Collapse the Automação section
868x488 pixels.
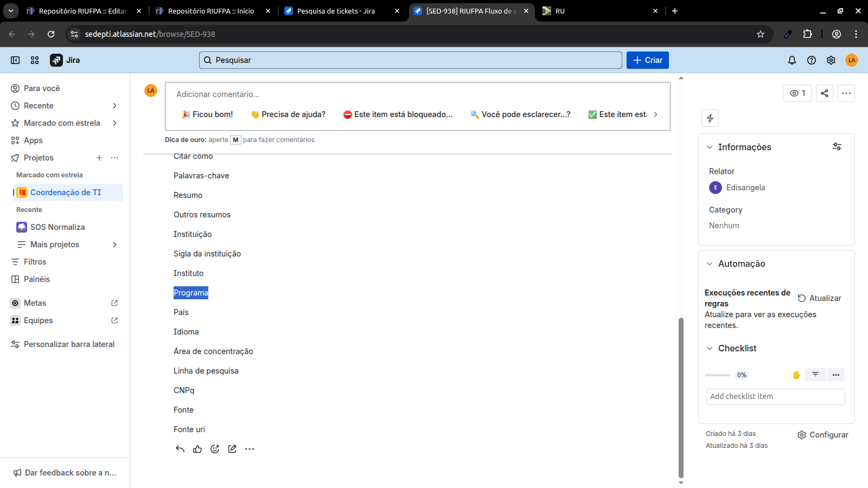point(710,264)
